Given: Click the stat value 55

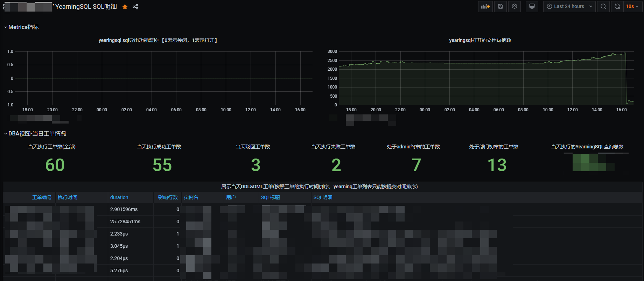Looking at the screenshot, I should point(162,165).
